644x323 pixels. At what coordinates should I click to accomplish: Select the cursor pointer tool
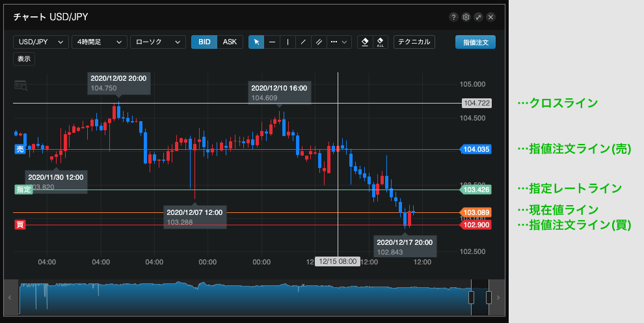pyautogui.click(x=256, y=42)
